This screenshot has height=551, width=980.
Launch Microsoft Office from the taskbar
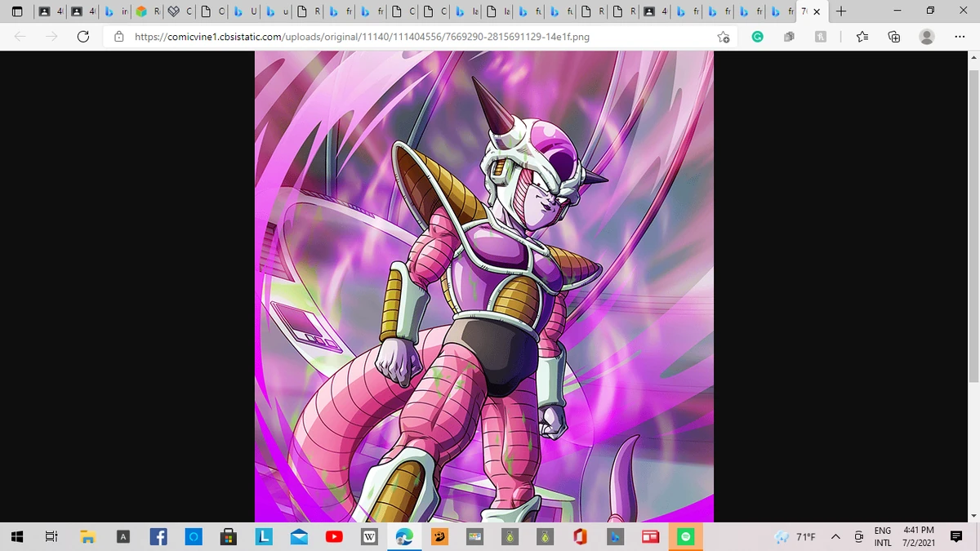(580, 537)
